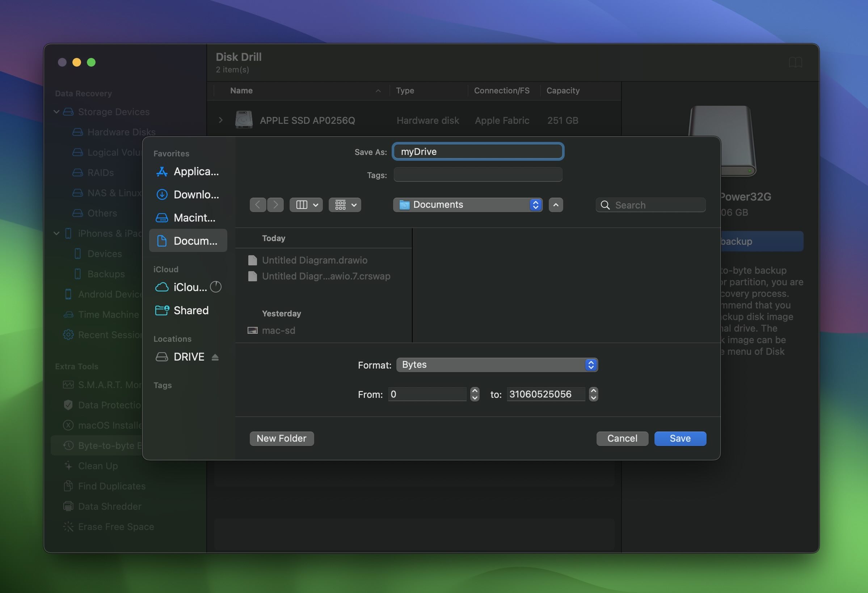The width and height of the screenshot is (868, 593).
Task: Go back in the save dialog
Action: pos(258,205)
